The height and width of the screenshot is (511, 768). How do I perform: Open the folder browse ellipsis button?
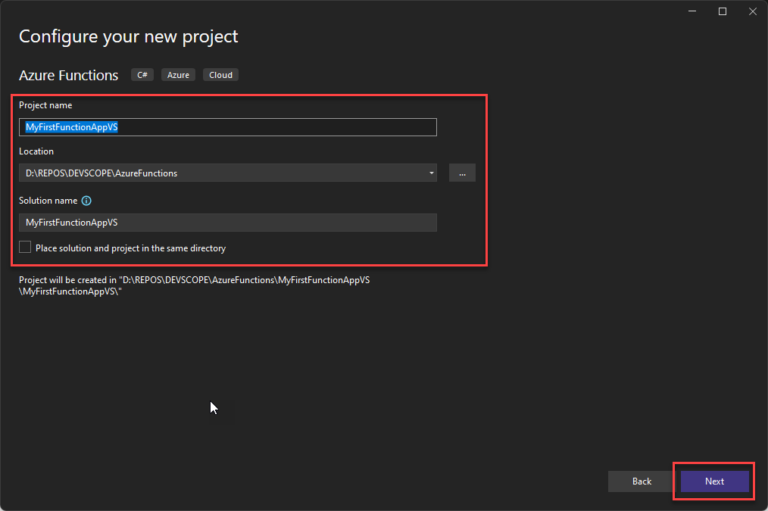click(461, 173)
